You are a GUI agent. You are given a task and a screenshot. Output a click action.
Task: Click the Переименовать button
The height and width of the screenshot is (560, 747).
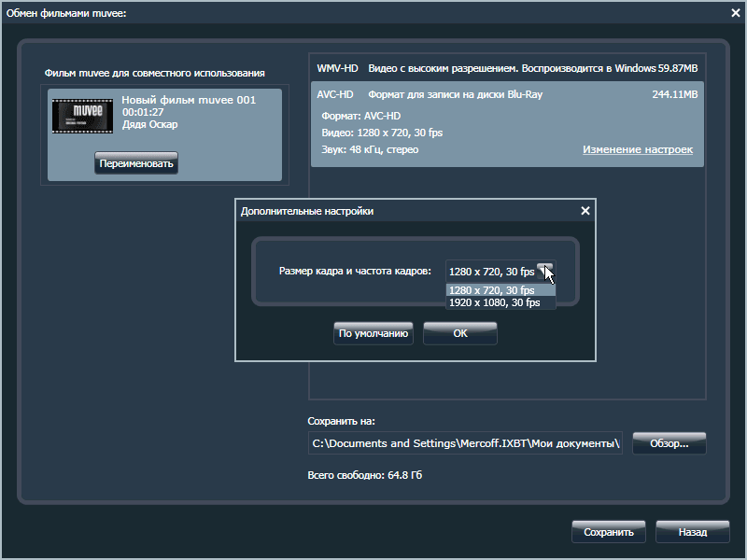[x=136, y=163]
